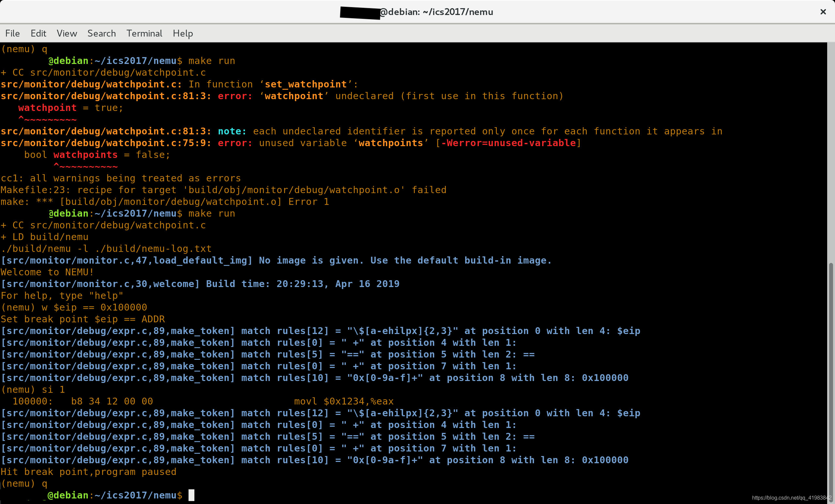The image size is (835, 504).
Task: Click the line './build/nemu -l ./build/nemu-log.txt'
Action: [106, 249]
